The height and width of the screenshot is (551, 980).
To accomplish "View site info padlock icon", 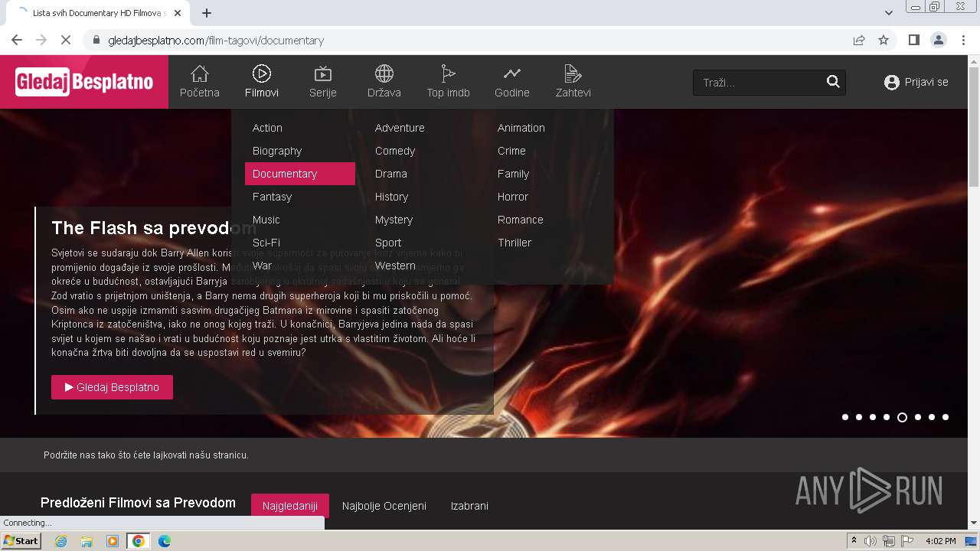I will [x=96, y=40].
